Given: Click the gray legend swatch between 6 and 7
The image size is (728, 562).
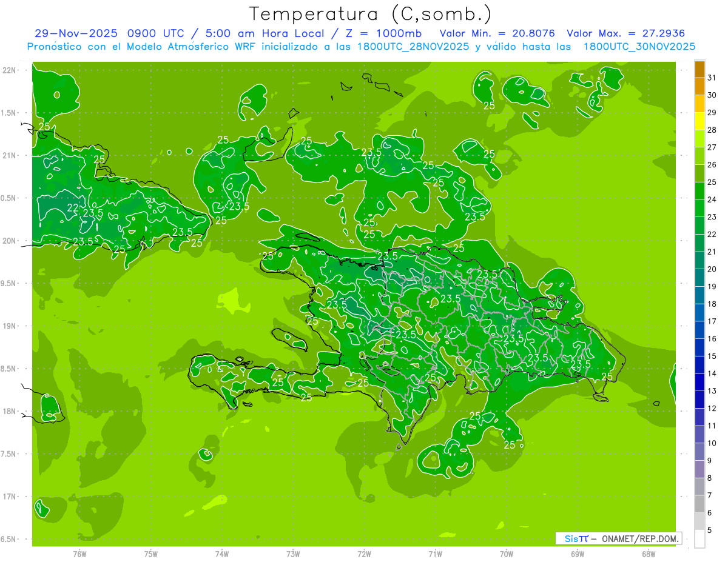Looking at the screenshot, I should (x=699, y=504).
